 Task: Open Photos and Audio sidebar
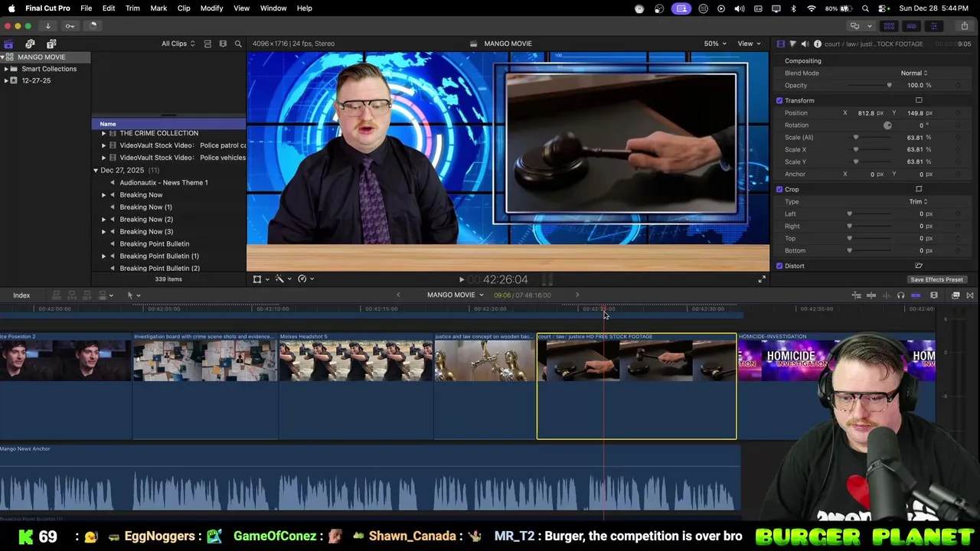(30, 44)
